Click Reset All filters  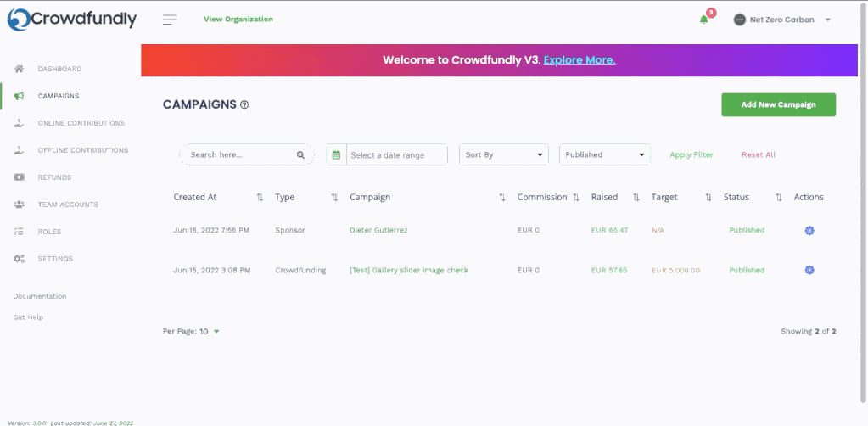pyautogui.click(x=759, y=155)
